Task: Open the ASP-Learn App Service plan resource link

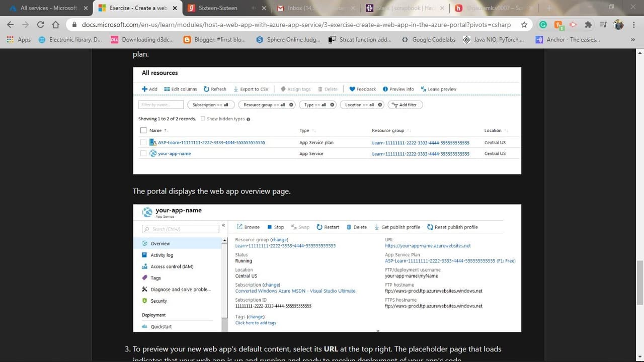Action: (211, 142)
